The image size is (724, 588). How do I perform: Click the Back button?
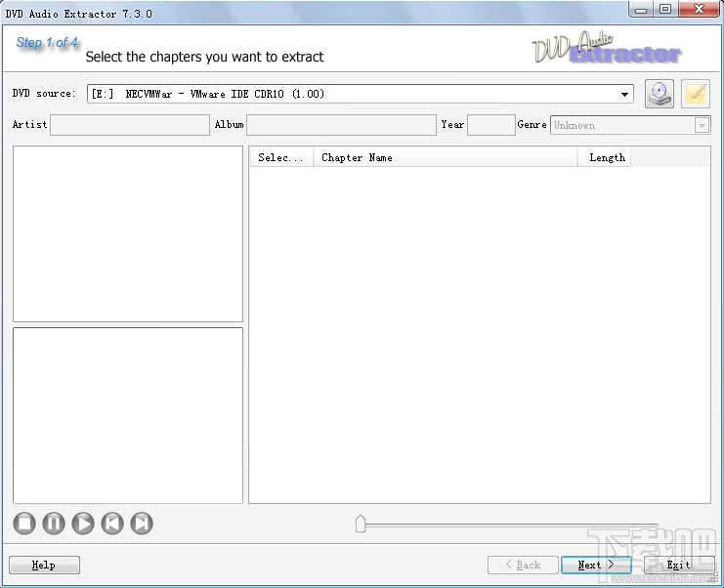523,565
